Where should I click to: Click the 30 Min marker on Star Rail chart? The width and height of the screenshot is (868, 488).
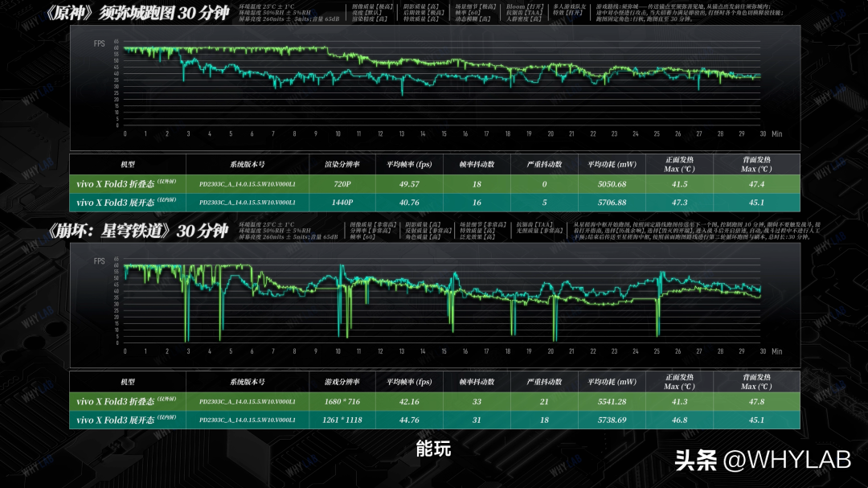[x=769, y=351]
